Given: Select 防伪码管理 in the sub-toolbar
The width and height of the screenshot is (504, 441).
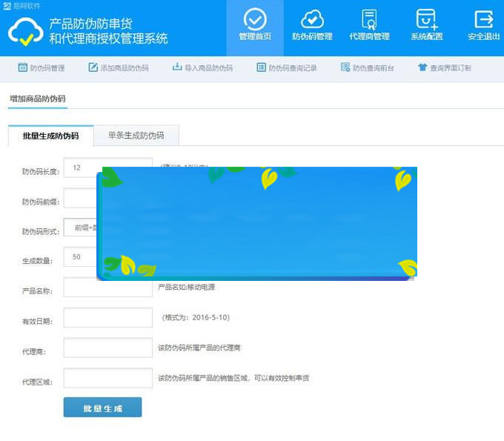Looking at the screenshot, I should (x=42, y=68).
